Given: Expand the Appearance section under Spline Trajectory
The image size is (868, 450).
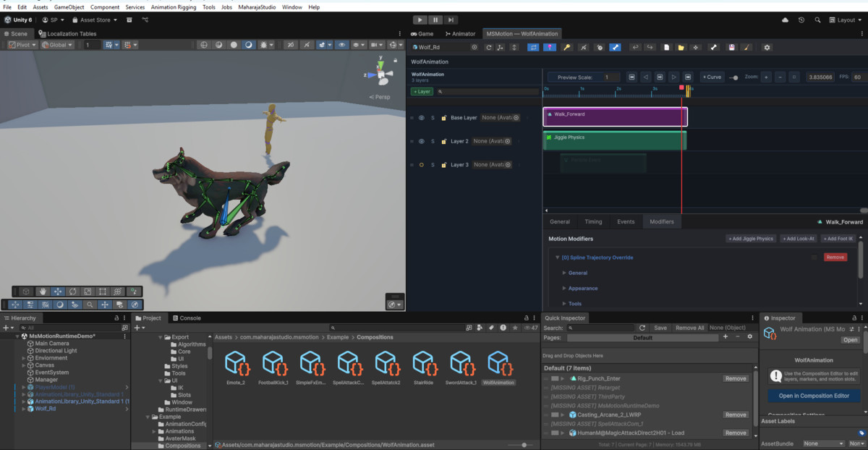Looking at the screenshot, I should coord(564,288).
